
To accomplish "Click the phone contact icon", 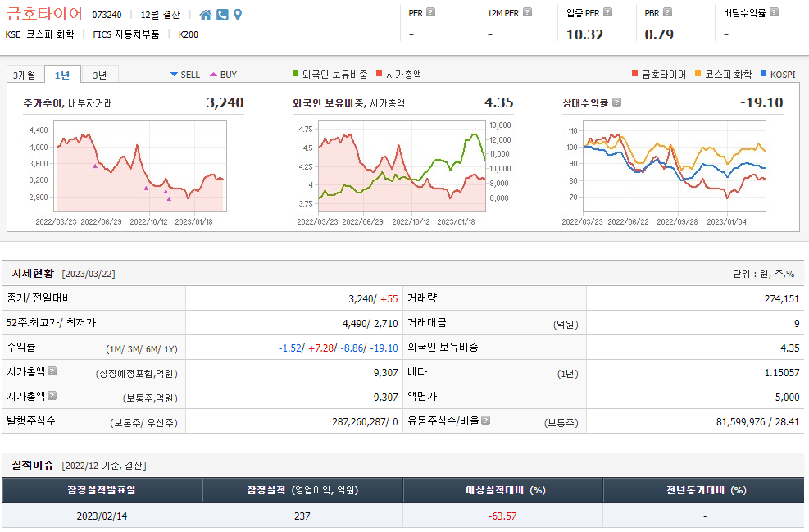I will click(222, 15).
